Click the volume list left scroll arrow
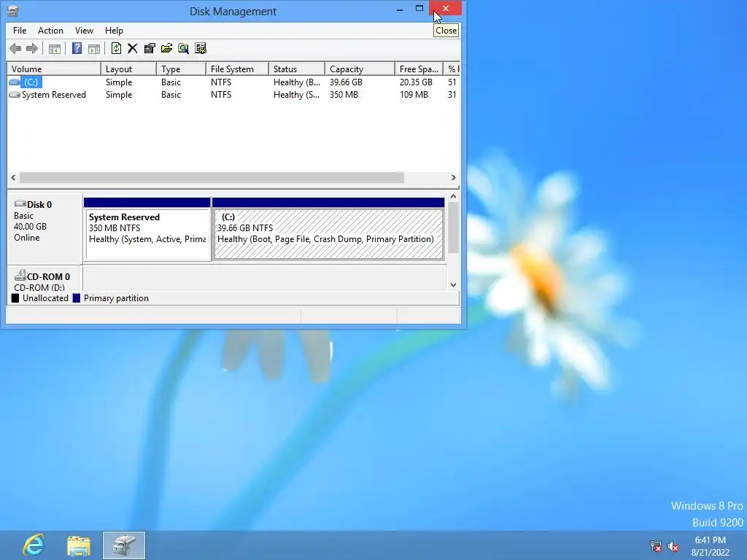 (x=13, y=178)
